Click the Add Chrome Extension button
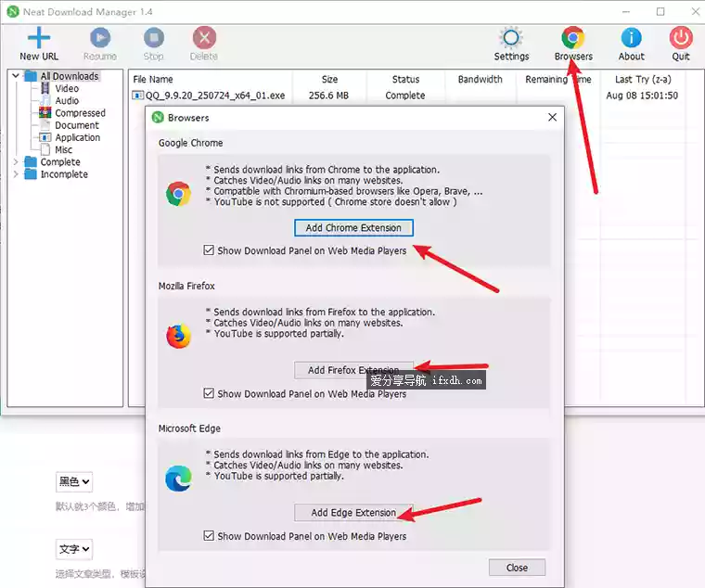 pyautogui.click(x=353, y=227)
